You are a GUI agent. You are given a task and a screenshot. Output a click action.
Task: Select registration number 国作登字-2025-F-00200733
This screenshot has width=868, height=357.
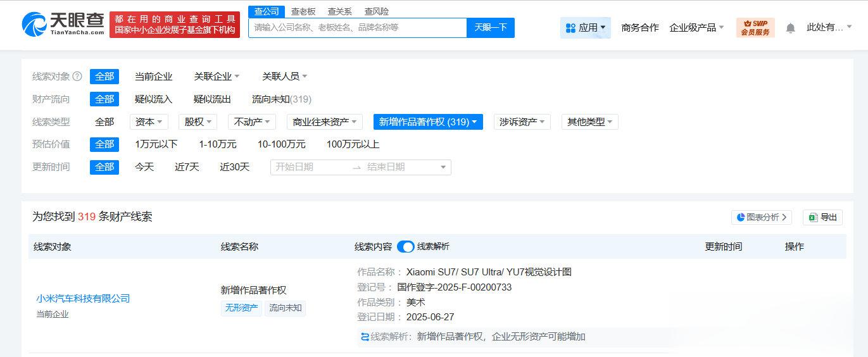[454, 287]
